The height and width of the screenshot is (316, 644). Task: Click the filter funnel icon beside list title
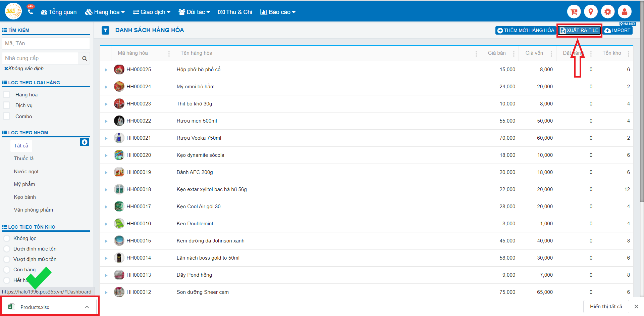coord(106,31)
